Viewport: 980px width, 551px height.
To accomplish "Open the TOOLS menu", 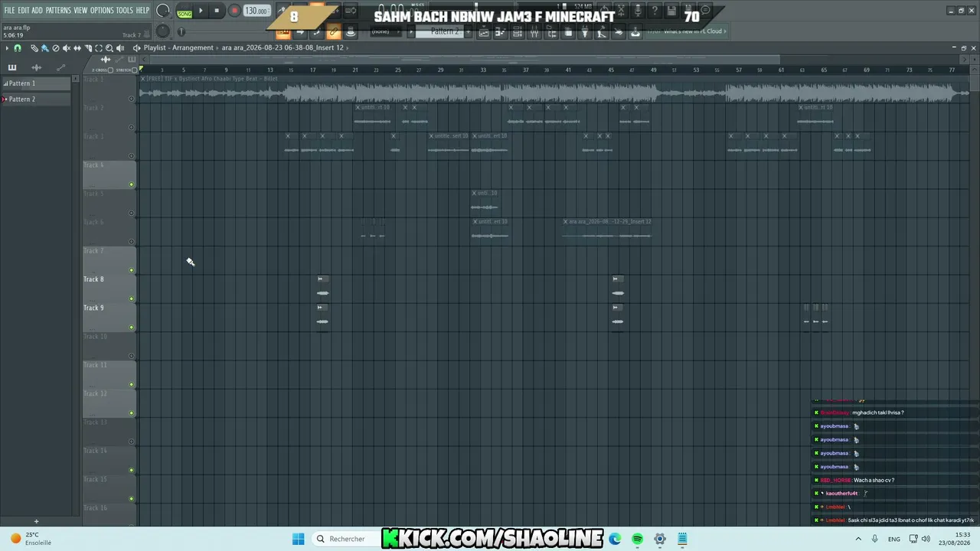I will pyautogui.click(x=124, y=10).
